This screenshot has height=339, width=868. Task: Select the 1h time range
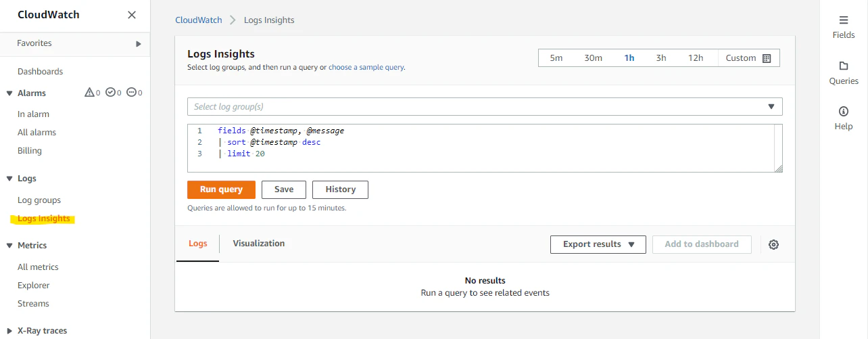[x=629, y=58]
